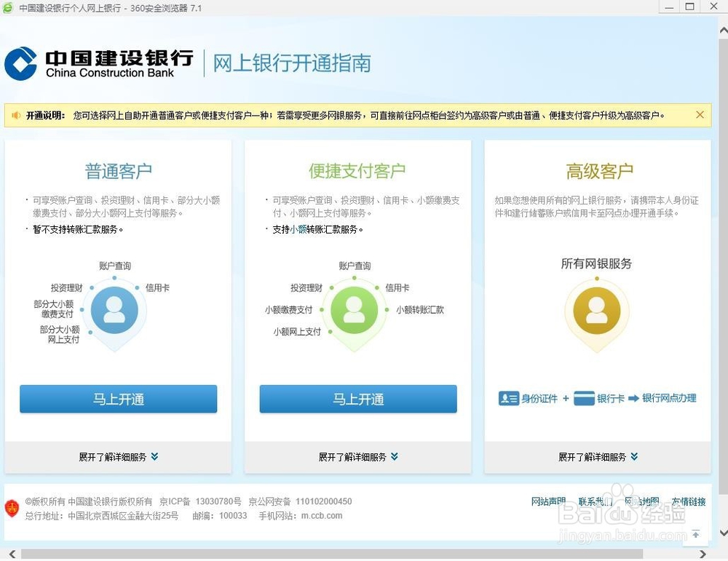Click 小额缴费支付 label in 便捷支付客户
Viewport: 728px width, 561px height.
click(x=289, y=310)
